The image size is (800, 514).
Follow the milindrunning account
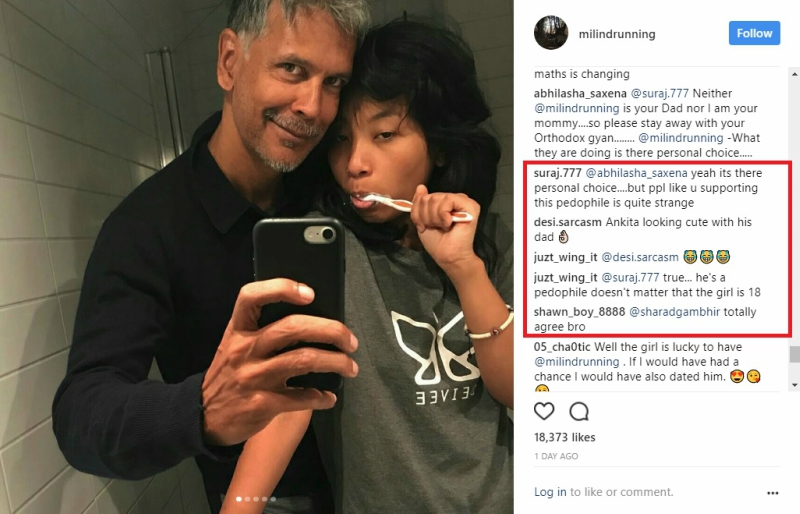click(x=754, y=33)
